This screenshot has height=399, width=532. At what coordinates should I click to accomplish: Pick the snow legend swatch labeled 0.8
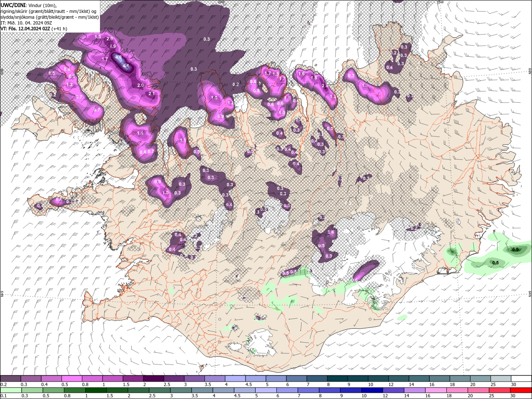pos(92,379)
